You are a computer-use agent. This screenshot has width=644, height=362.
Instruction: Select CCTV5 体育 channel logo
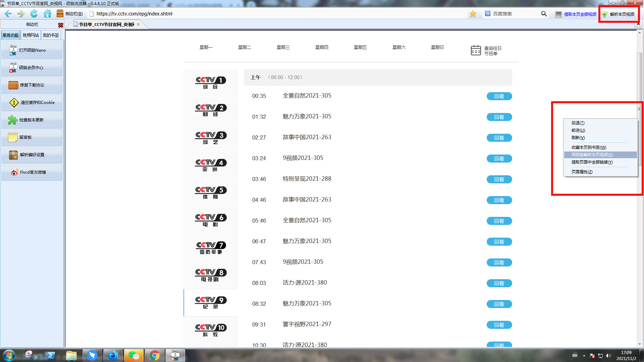[211, 193]
